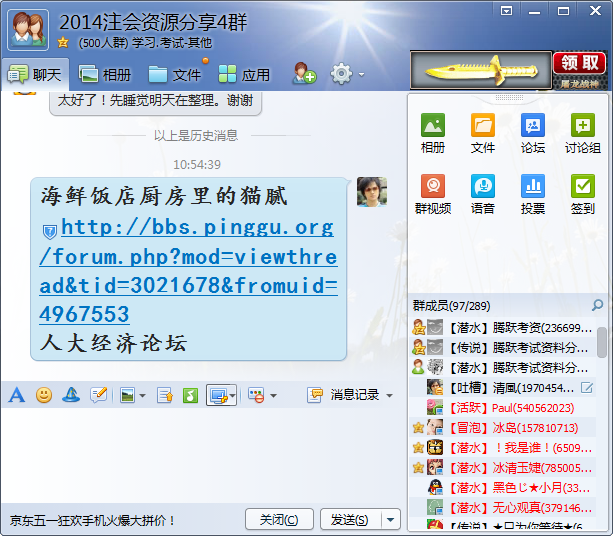Viewport: 613px width, 536px height.
Task: Click the notepad pencil icon in the toolbar
Action: (x=98, y=395)
